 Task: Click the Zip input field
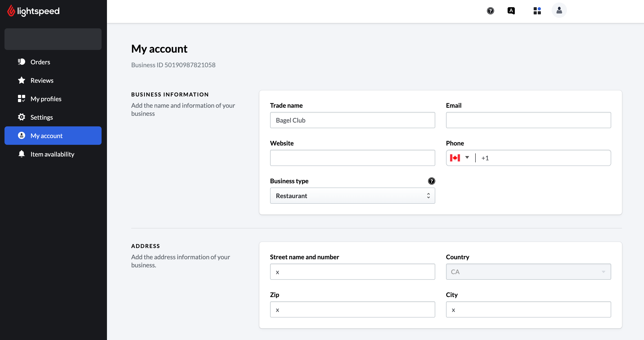click(x=352, y=309)
